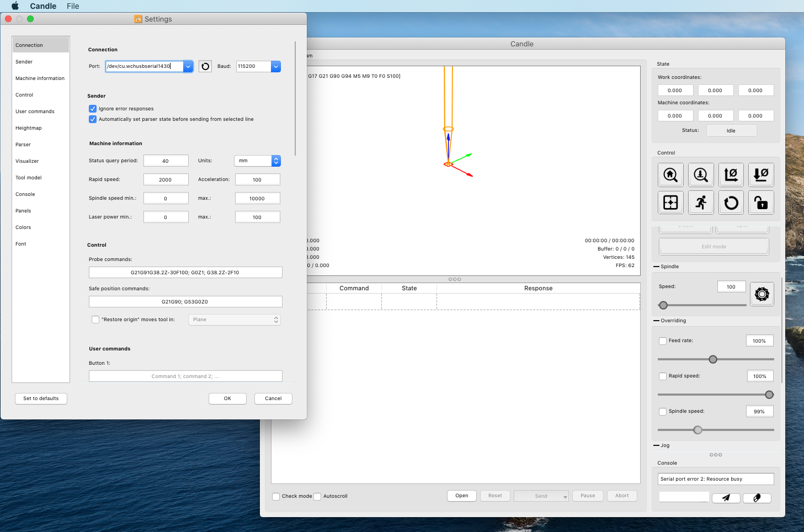
Task: Click the Zero XY icon in Control panel
Action: coord(731,175)
